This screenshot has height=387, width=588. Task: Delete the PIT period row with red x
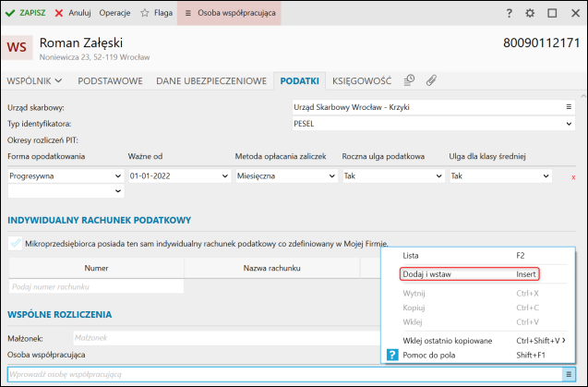(x=573, y=175)
